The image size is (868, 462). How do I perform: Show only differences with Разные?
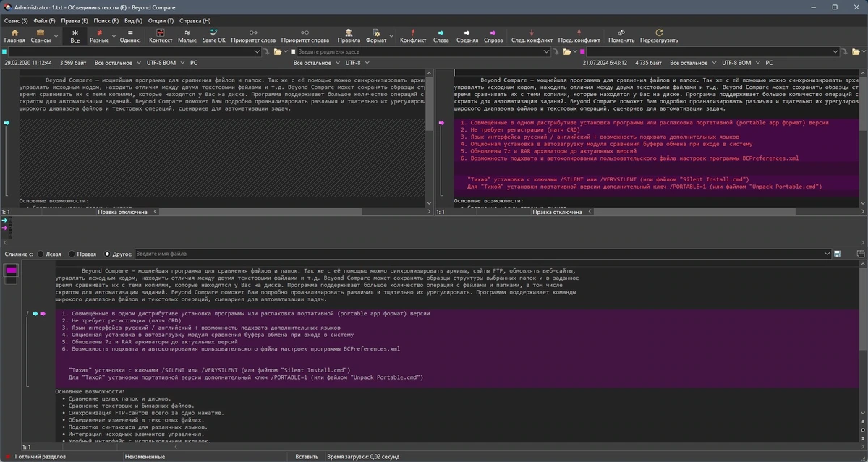[99, 36]
